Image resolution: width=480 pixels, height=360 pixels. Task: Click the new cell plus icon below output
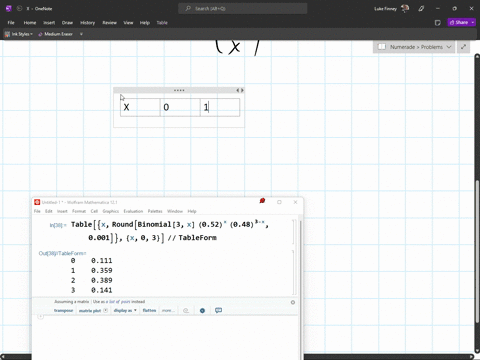point(40,317)
